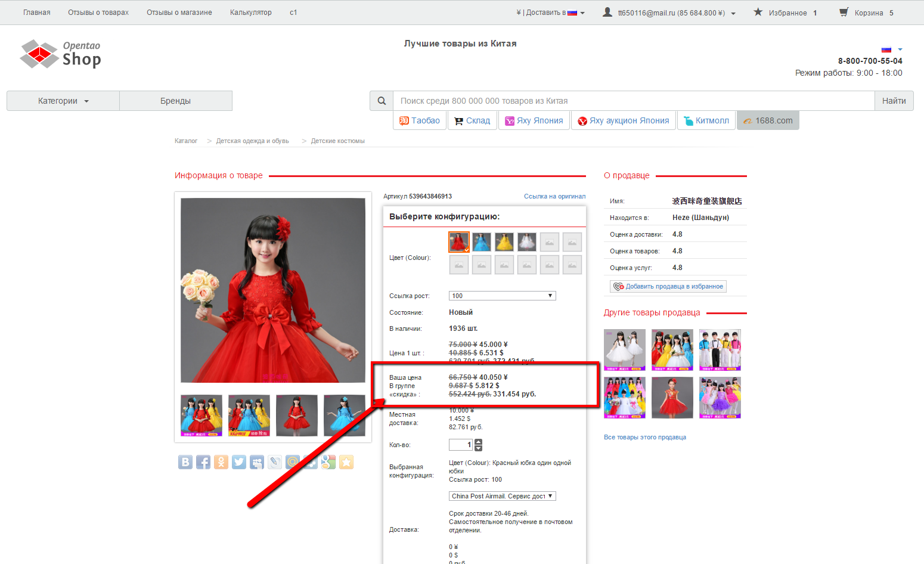Click the search magnifier icon
The width and height of the screenshot is (924, 564).
tap(382, 101)
